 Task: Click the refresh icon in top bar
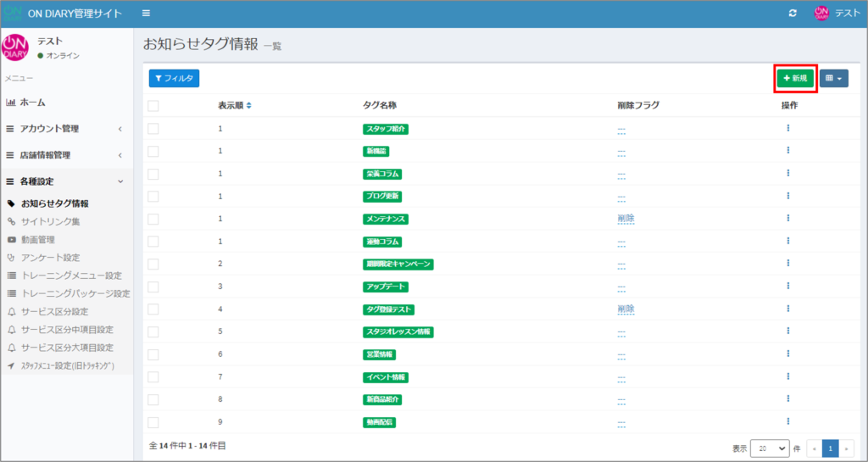(x=793, y=14)
